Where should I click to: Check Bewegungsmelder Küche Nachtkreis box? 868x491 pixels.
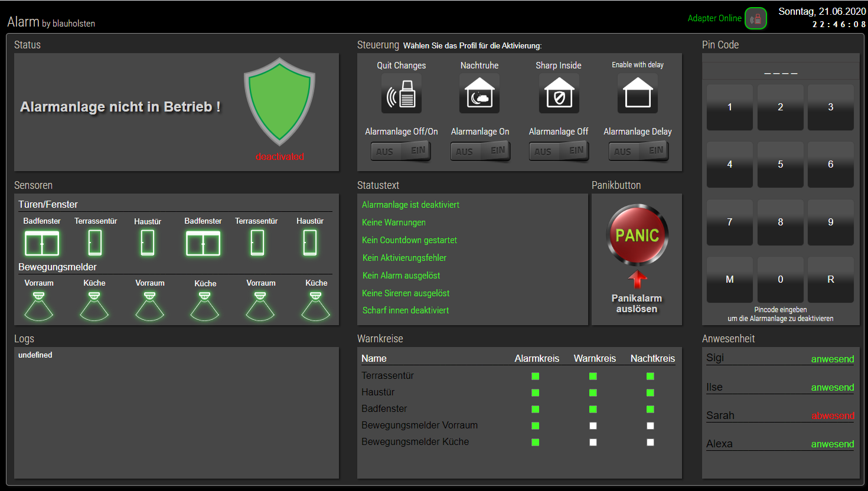(650, 442)
